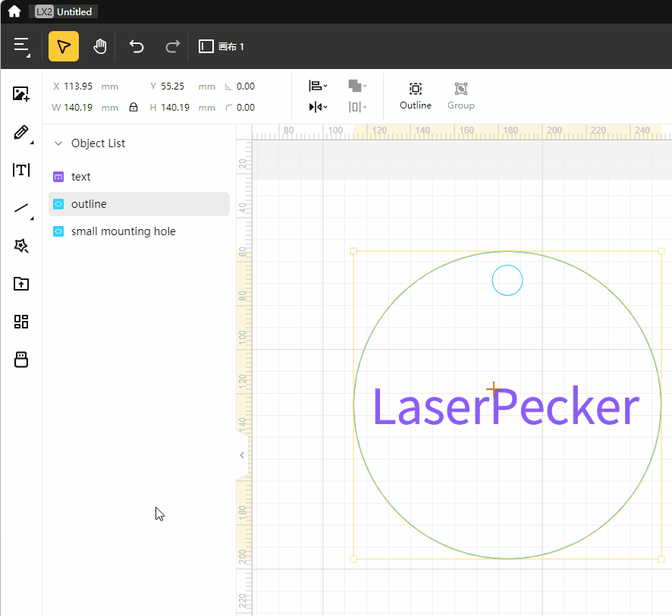The image size is (672, 616).
Task: Click the top-left selection handle
Action: coord(353,251)
